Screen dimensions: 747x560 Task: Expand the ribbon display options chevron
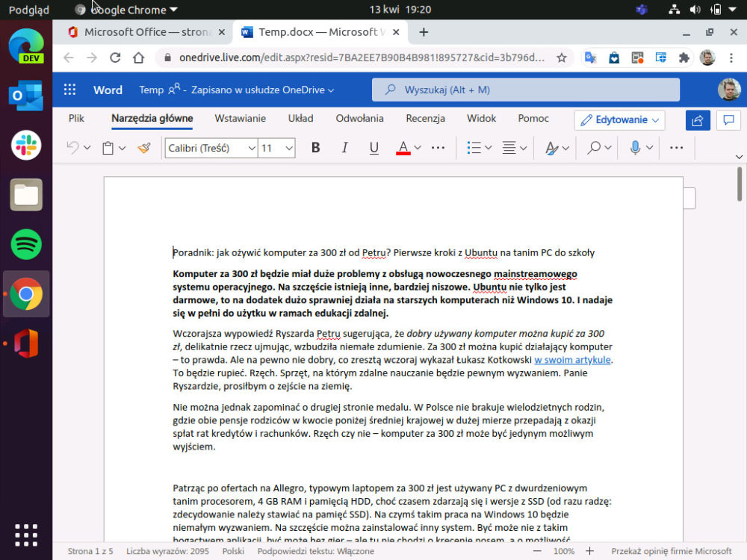pos(739,157)
